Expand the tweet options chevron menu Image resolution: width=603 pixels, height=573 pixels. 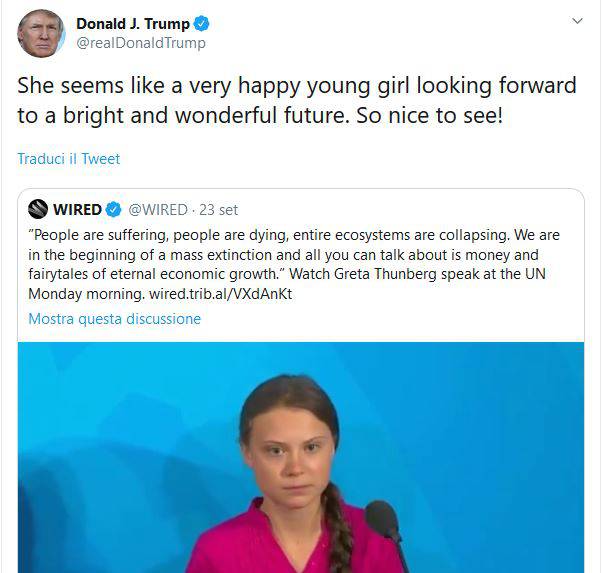[x=577, y=21]
